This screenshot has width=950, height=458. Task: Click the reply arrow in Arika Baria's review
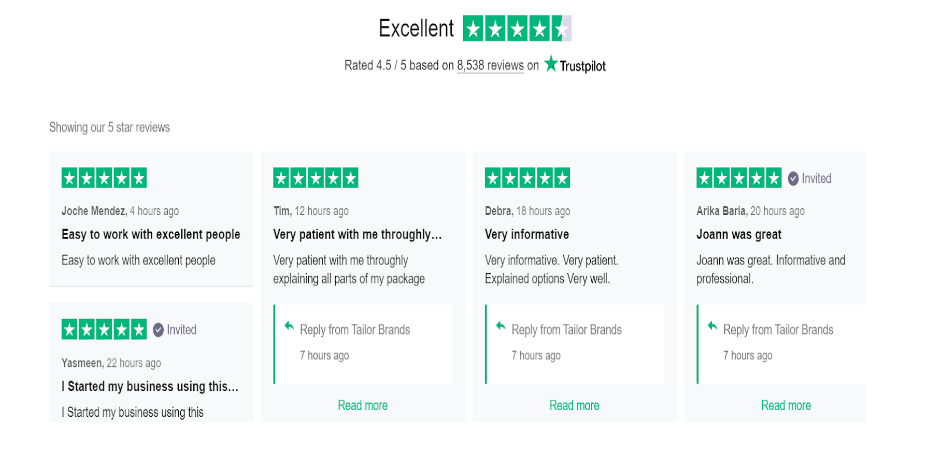(712, 326)
